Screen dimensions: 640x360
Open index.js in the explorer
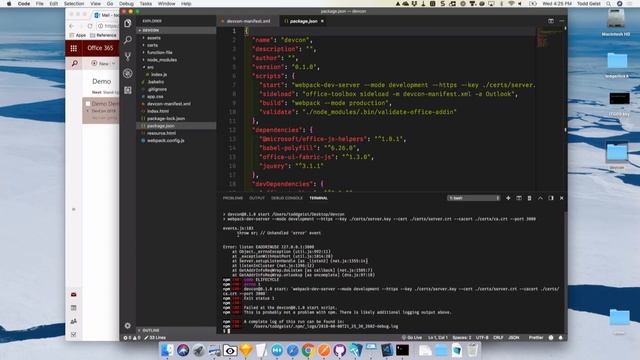[x=176, y=74]
